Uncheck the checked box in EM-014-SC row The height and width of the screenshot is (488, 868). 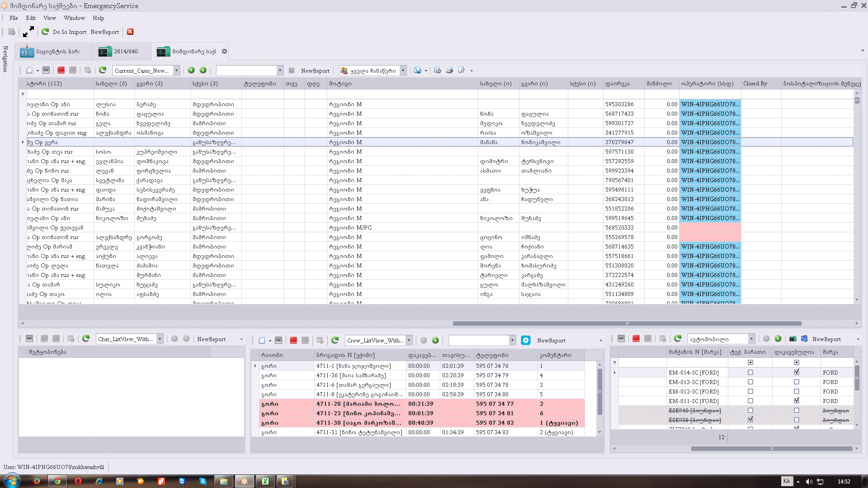click(797, 373)
